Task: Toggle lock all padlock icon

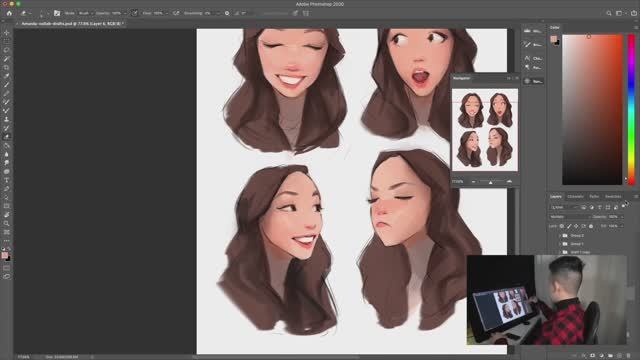Action: [591, 226]
